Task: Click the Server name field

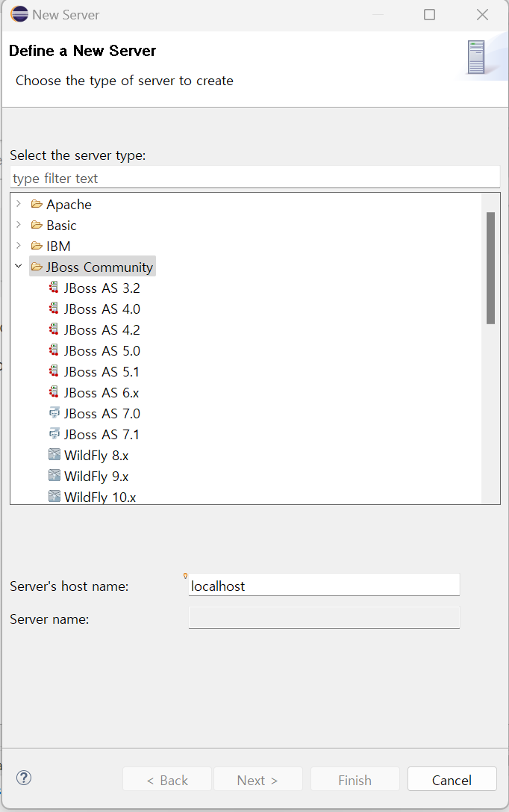Action: [324, 618]
